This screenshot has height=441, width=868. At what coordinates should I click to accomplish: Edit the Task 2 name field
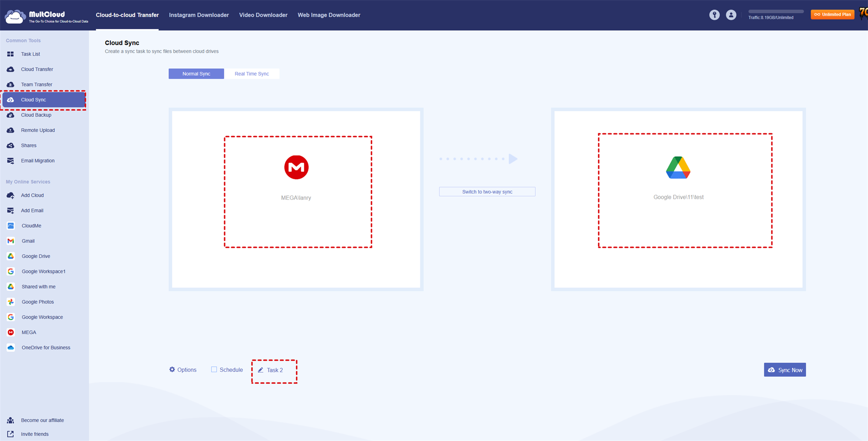(275, 370)
